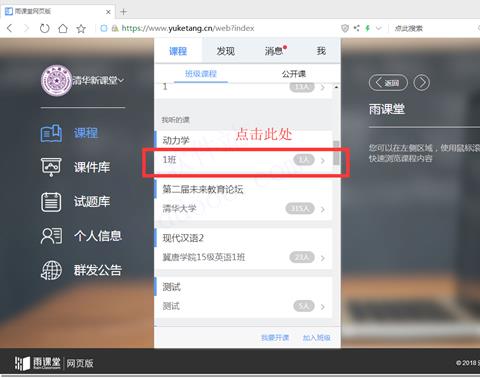Click the share icon in browser toolbar
Viewport: 480px width, 378px height.
pyautogui.click(x=356, y=28)
